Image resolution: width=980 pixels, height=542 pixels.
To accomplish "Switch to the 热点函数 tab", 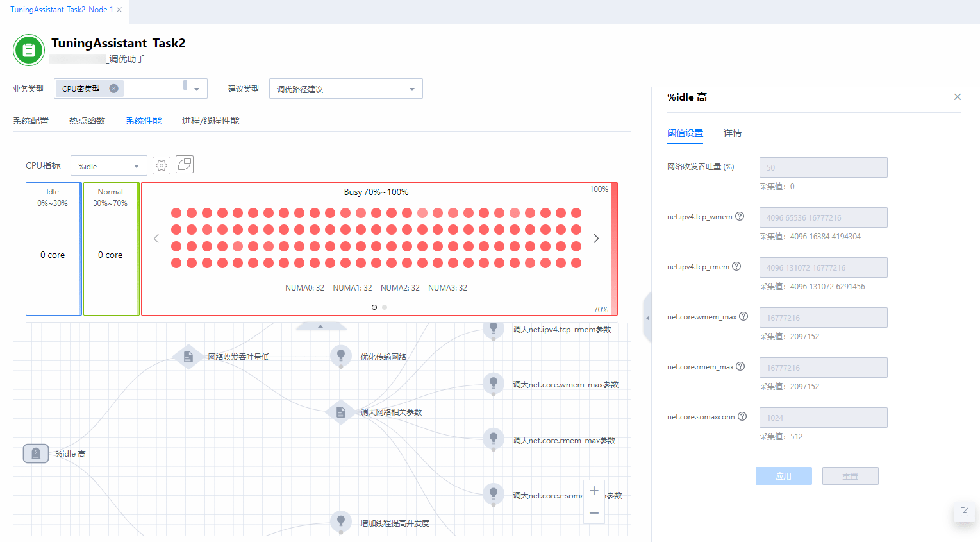I will click(x=87, y=121).
